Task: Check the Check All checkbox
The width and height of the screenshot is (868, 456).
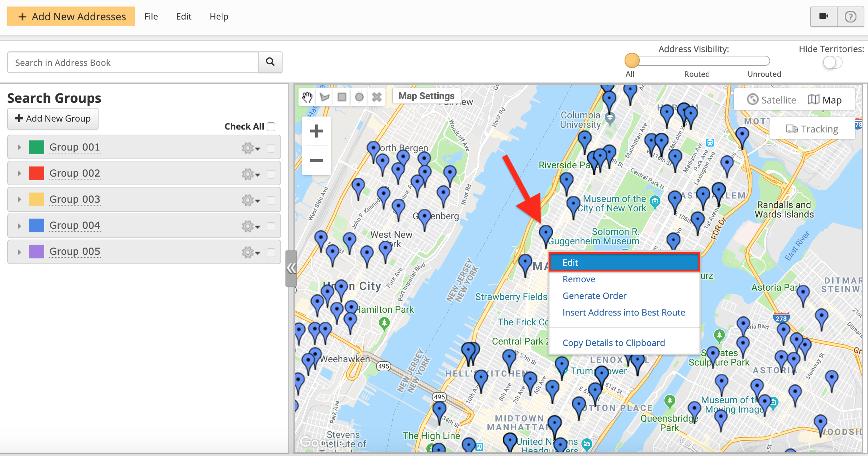Action: click(271, 127)
